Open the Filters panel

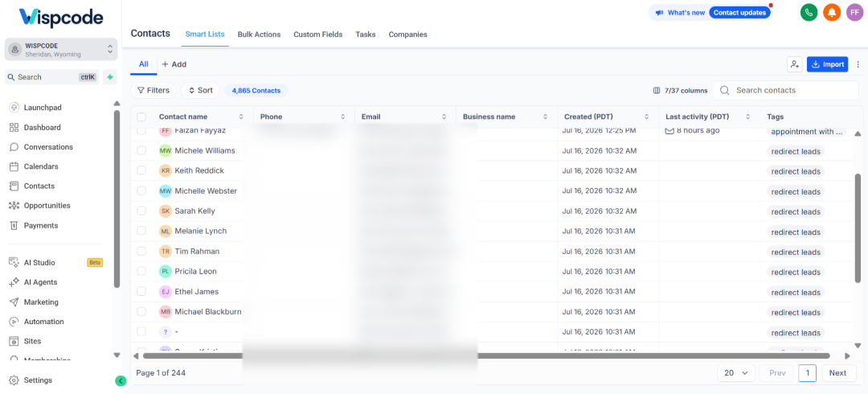[154, 90]
